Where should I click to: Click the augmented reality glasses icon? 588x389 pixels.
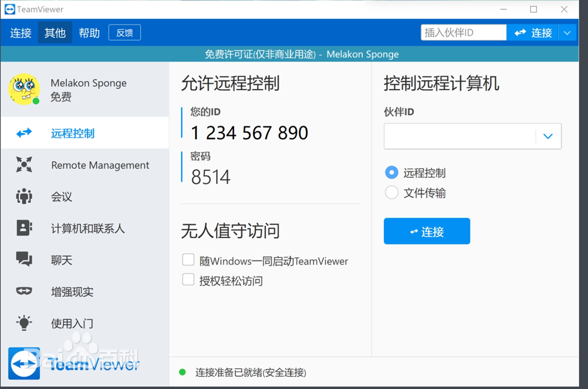pos(24,291)
